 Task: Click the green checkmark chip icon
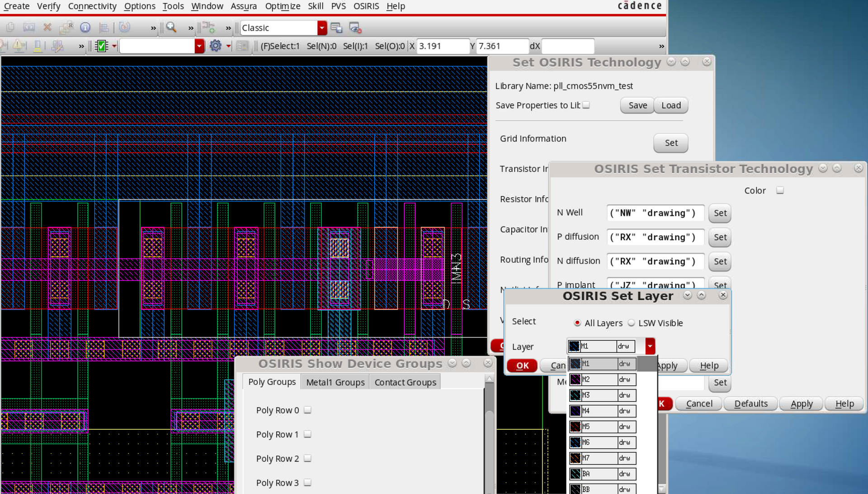click(102, 46)
